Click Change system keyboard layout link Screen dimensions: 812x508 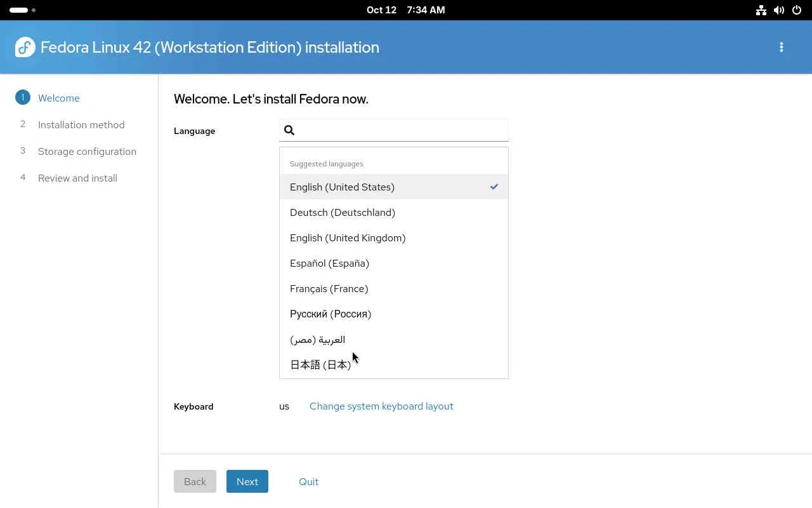coord(381,406)
